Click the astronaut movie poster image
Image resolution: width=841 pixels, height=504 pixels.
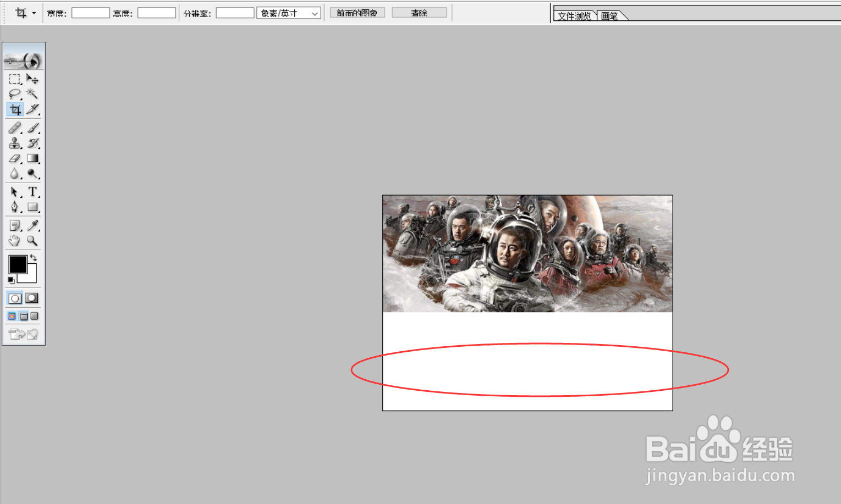tap(527, 254)
